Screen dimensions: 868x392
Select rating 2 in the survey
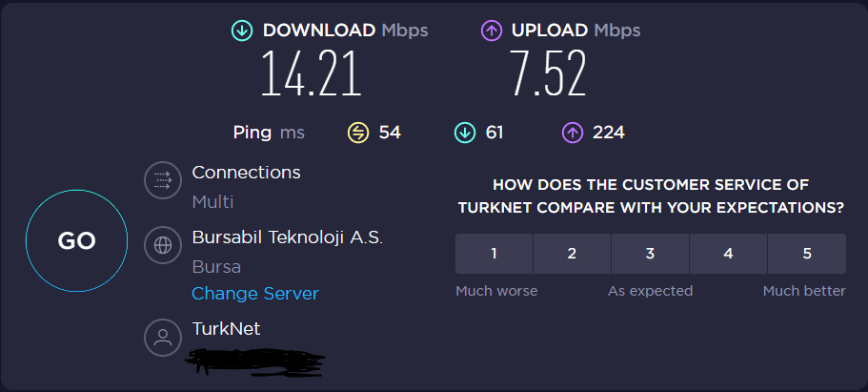click(572, 254)
